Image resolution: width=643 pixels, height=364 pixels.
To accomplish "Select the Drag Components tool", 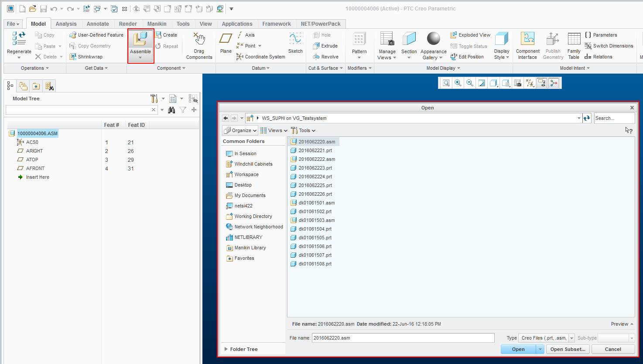I will pyautogui.click(x=199, y=45).
